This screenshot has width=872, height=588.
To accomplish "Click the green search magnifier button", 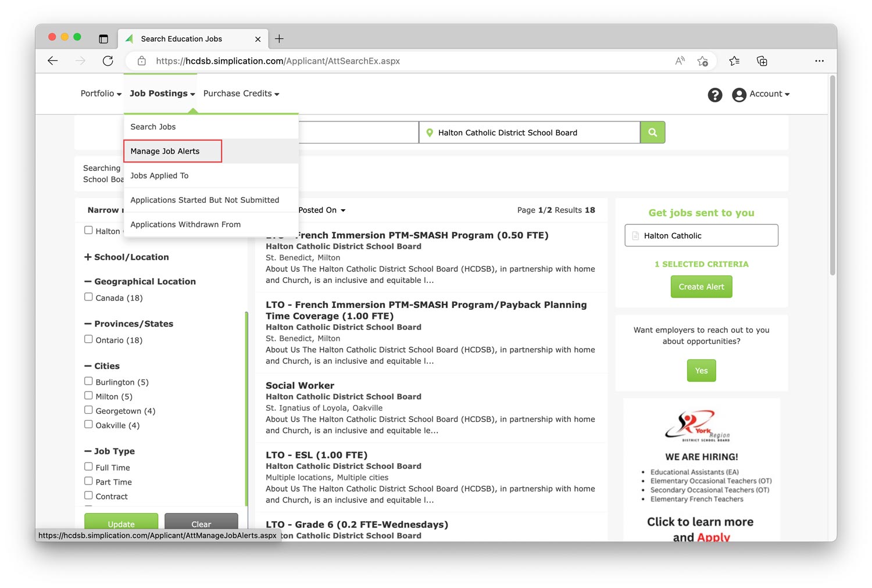I will click(x=652, y=132).
